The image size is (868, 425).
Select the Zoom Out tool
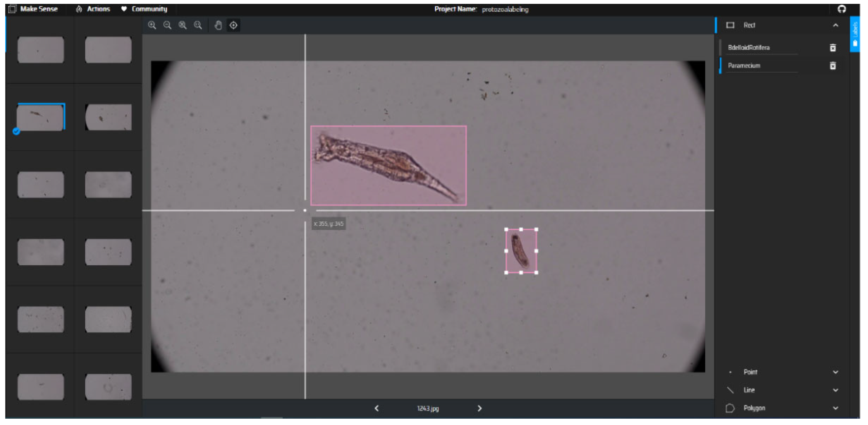[x=167, y=25]
